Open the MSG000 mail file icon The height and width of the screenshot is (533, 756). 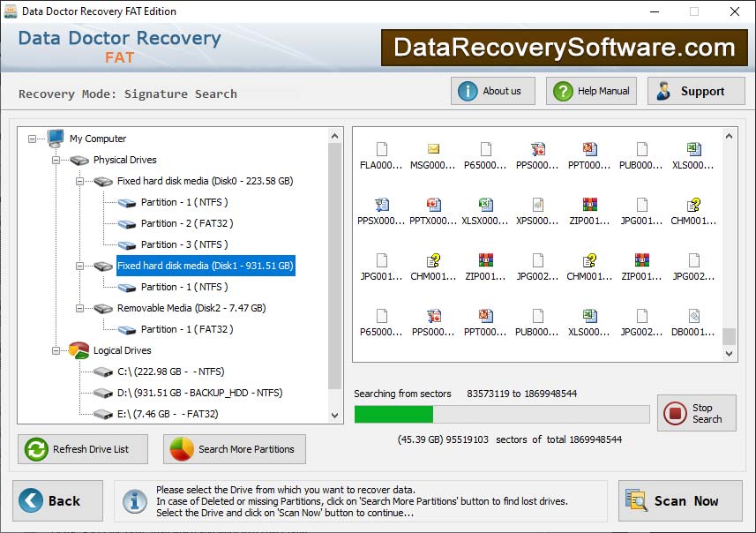point(432,150)
